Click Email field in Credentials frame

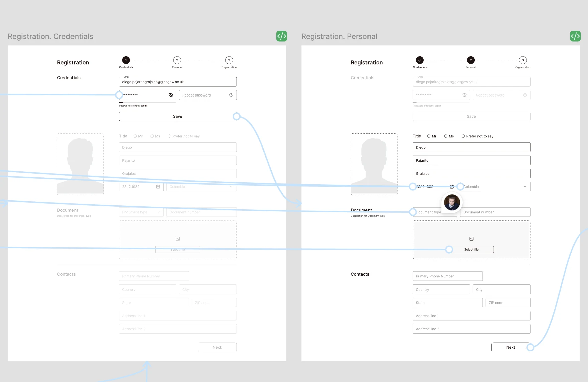178,82
